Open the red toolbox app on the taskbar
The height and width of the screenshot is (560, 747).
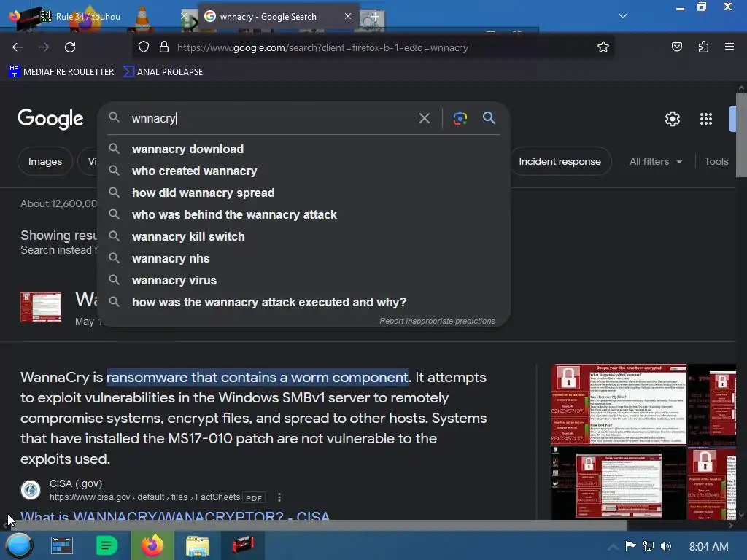coord(243,545)
